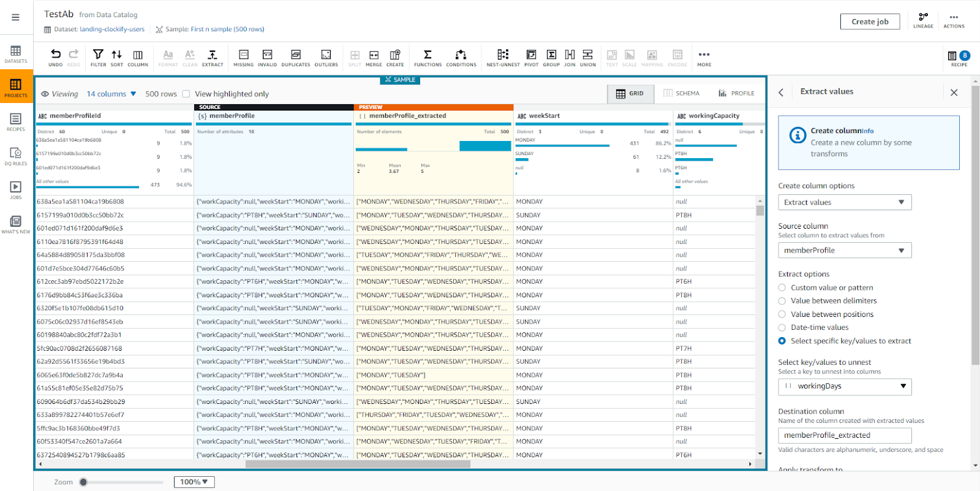The width and height of the screenshot is (980, 491).
Task: Choose Value between delimiters radio button
Action: 782,301
